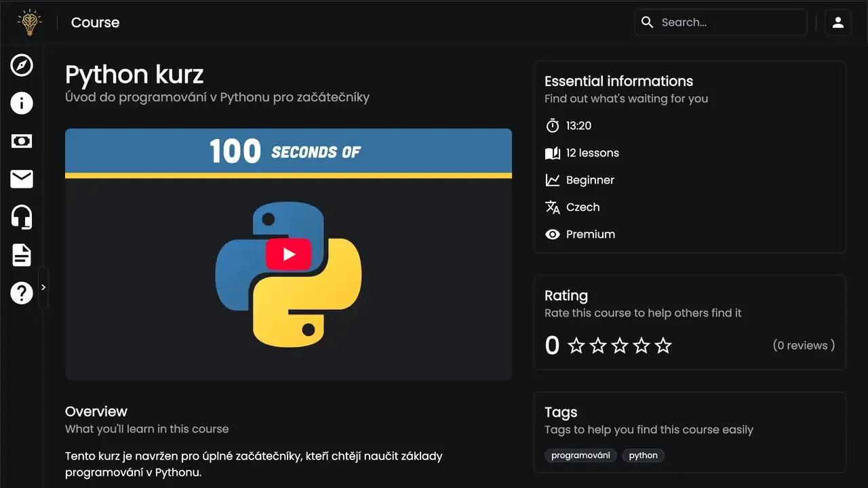868x488 pixels.
Task: Click the stopwatch duration icon
Action: click(x=553, y=125)
